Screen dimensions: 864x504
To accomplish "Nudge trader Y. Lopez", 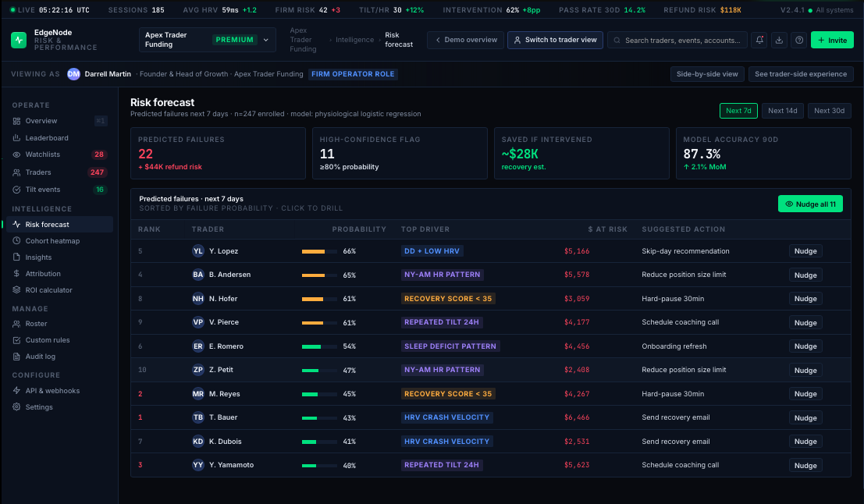I will tap(805, 251).
